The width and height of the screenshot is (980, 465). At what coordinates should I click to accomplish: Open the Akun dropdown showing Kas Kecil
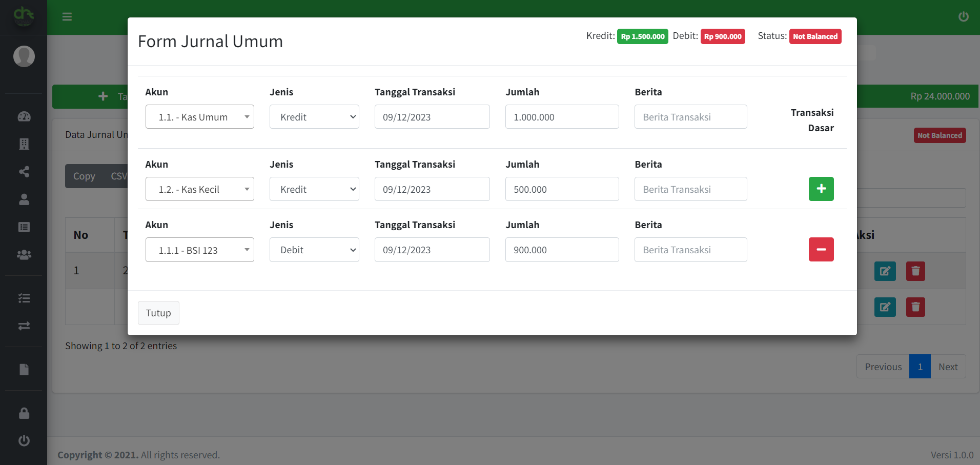pos(199,189)
